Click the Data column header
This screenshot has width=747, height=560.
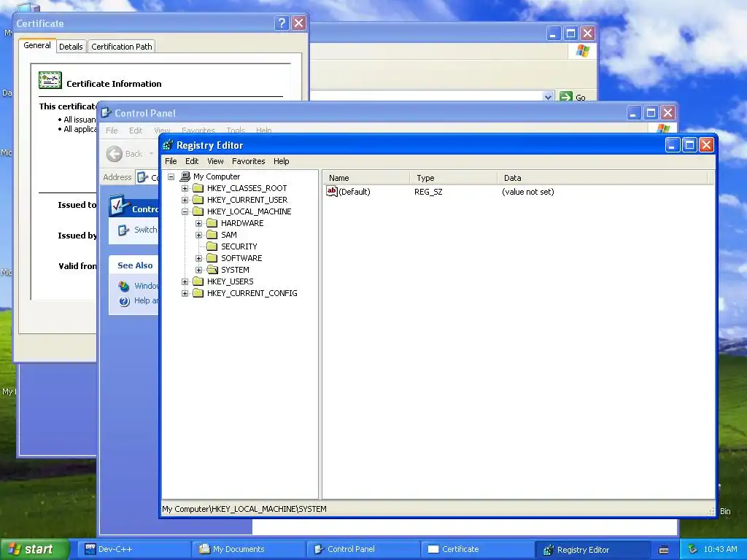[602, 178]
